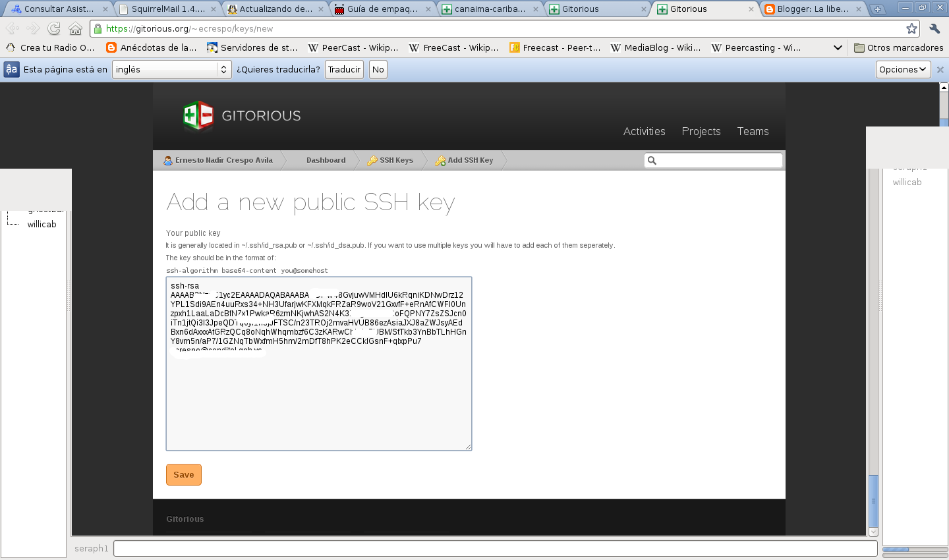Screen dimensions: 949x560
Task: Open the Opciones dropdown
Action: (903, 69)
